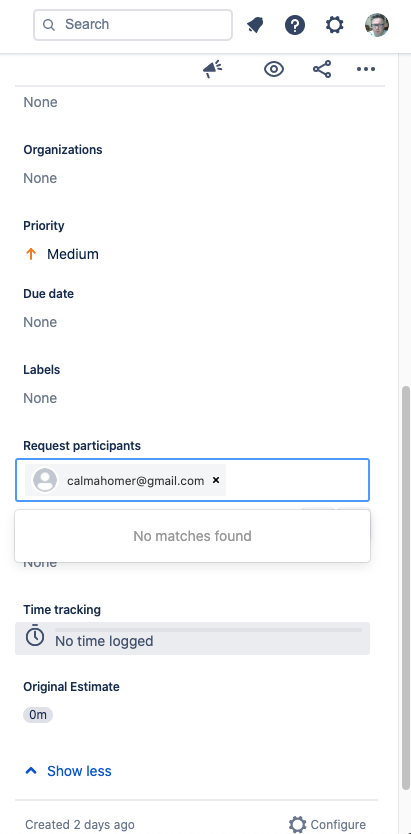Open the help question mark menu
Screen dimensions: 411x834
coord(295,25)
